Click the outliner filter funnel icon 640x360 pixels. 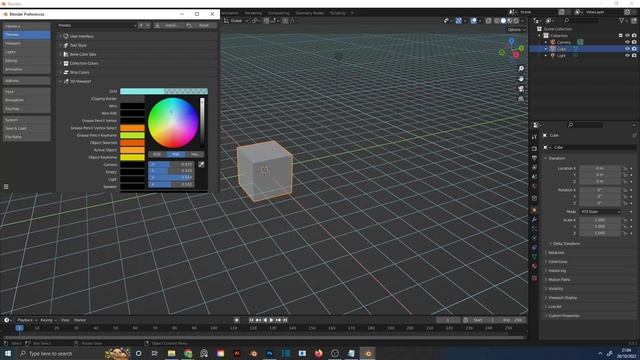click(622, 20)
